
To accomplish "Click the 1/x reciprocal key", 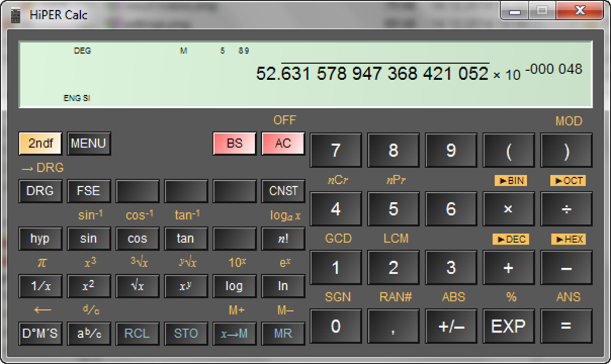I will (x=40, y=286).
